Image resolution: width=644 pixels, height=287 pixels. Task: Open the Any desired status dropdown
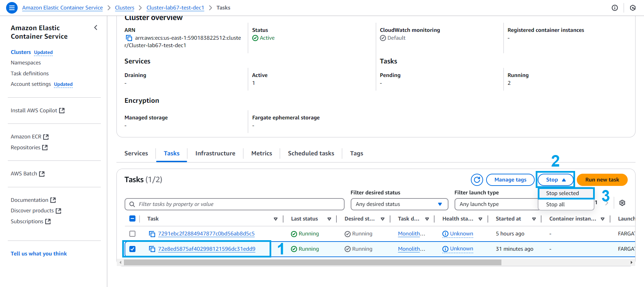coord(399,204)
